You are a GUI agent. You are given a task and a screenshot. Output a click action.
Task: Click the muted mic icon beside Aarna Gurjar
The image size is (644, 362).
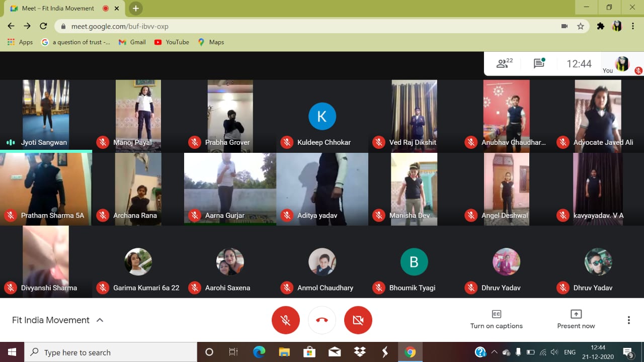195,215
